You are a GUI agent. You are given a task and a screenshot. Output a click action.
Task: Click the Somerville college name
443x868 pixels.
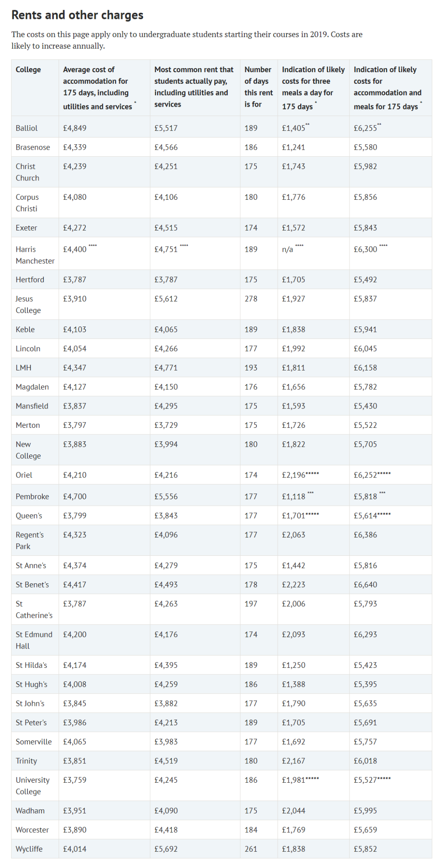[34, 742]
